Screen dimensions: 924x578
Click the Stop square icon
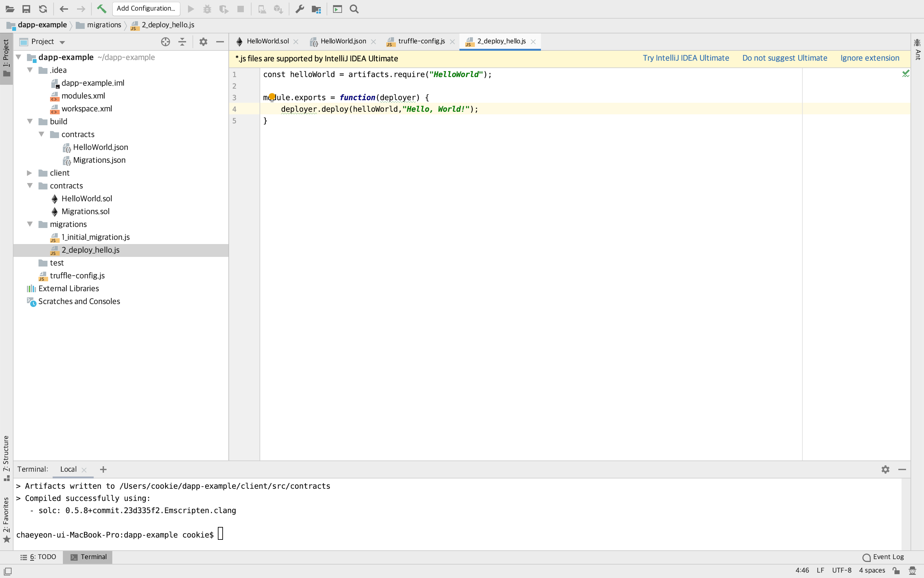241,9
